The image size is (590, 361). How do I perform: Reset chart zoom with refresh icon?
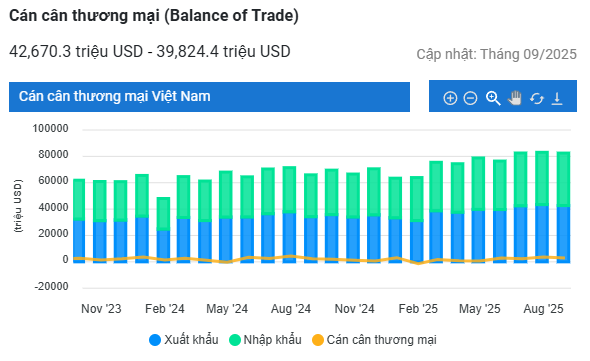click(537, 99)
